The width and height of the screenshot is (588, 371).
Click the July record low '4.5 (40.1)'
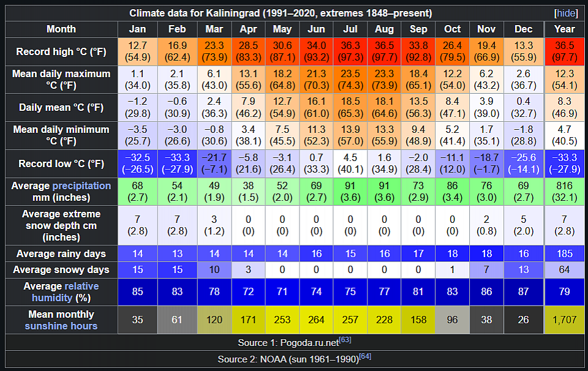350,163
